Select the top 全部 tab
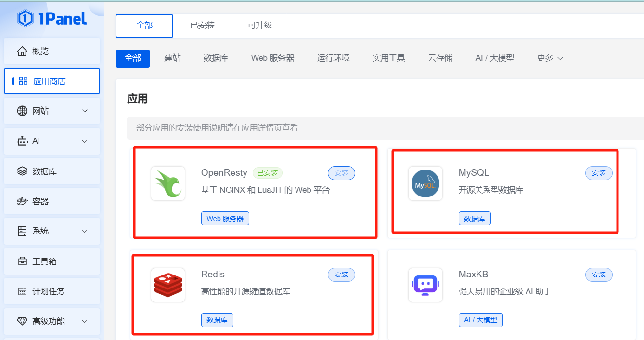The image size is (644, 340). point(144,26)
